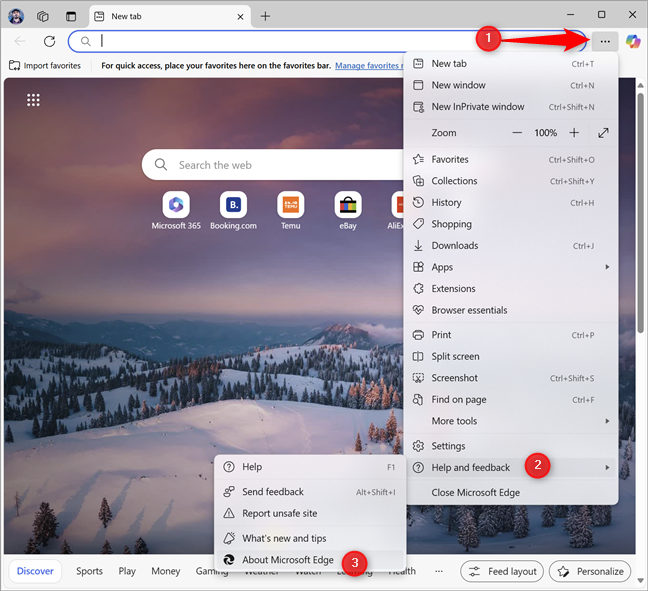Image resolution: width=648 pixels, height=591 pixels.
Task: Open Microsoft 365 quick link tile
Action: point(176,210)
